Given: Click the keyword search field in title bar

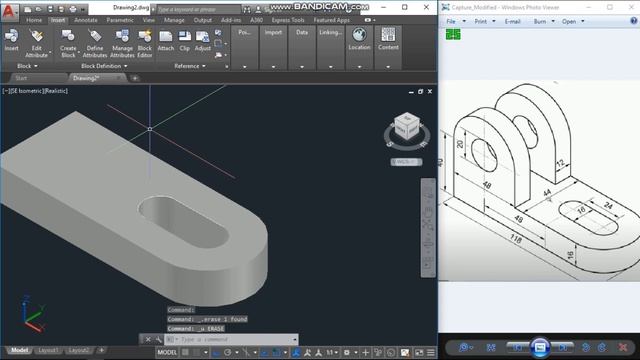Looking at the screenshot, I should point(198,9).
